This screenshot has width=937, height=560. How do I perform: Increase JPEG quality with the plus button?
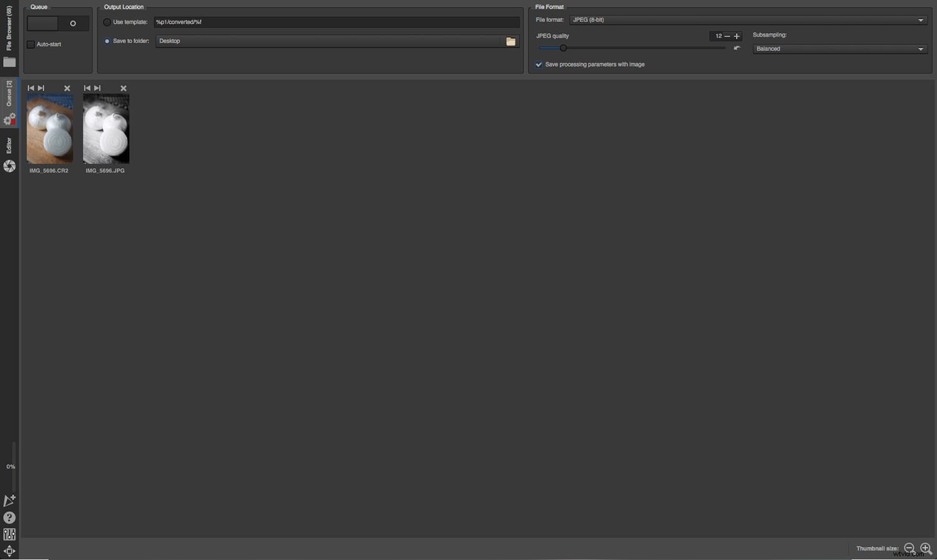(737, 36)
